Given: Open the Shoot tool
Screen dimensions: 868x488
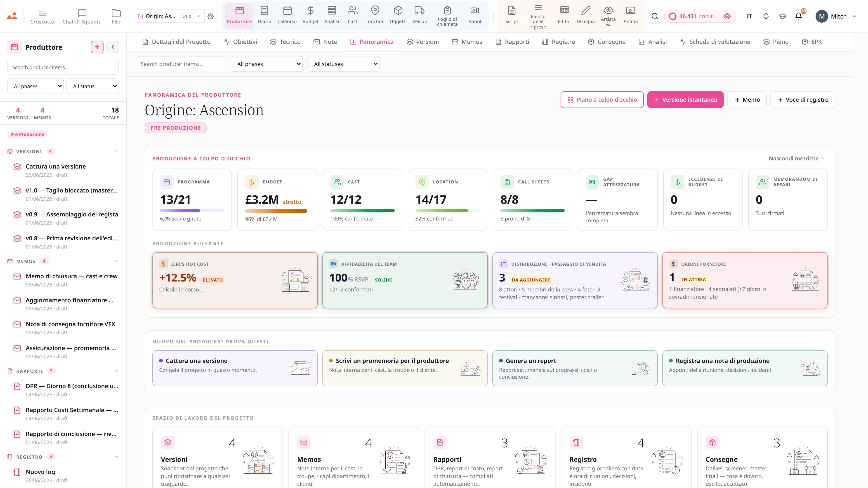Looking at the screenshot, I should (x=475, y=16).
